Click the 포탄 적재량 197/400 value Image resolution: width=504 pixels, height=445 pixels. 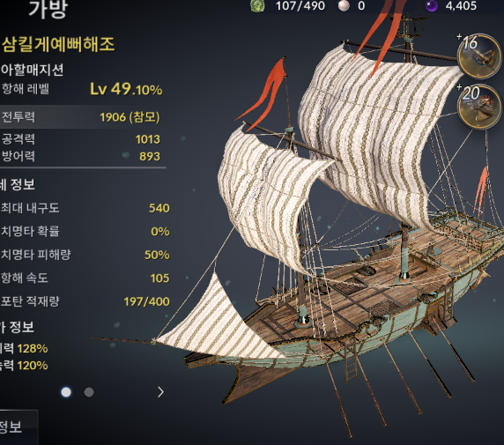pyautogui.click(x=146, y=301)
